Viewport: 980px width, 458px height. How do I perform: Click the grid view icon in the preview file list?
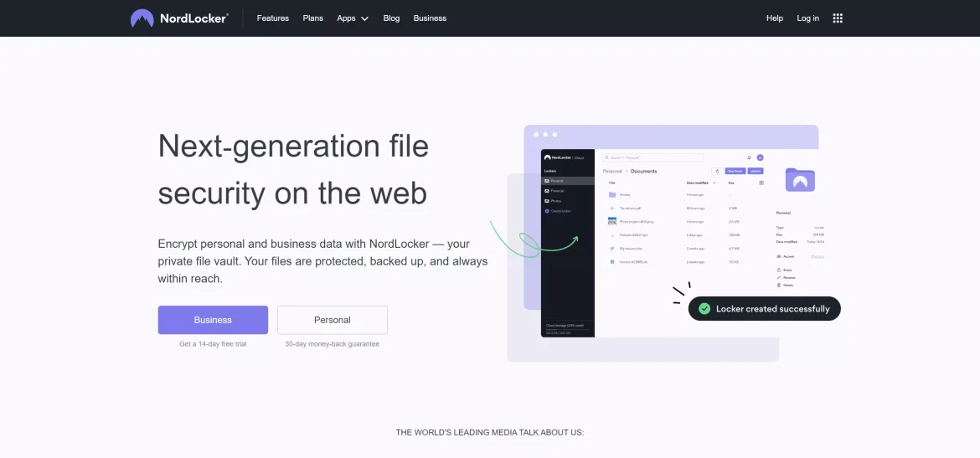click(x=761, y=183)
